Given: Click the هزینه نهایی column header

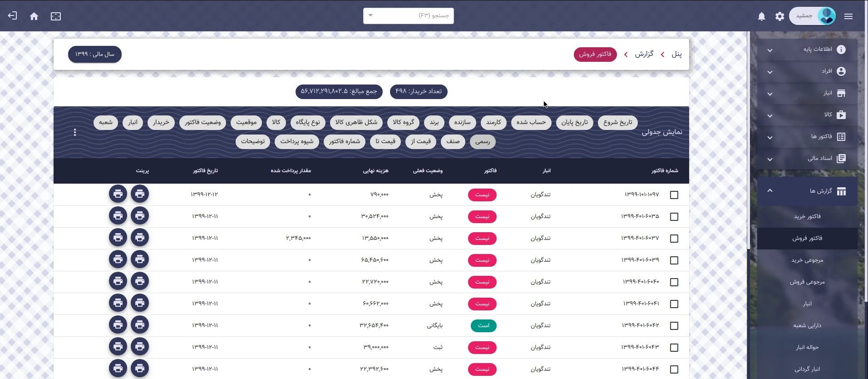Looking at the screenshot, I should pyautogui.click(x=375, y=171).
